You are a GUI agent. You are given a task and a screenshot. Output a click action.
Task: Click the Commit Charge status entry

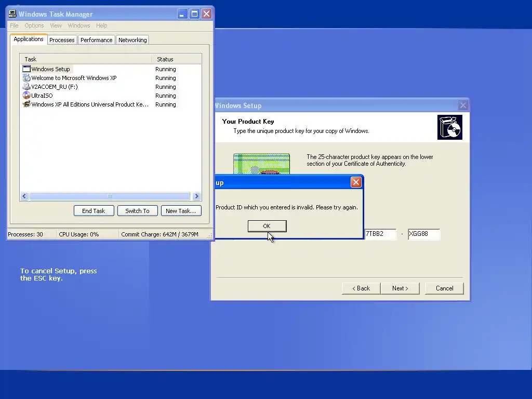[159, 234]
